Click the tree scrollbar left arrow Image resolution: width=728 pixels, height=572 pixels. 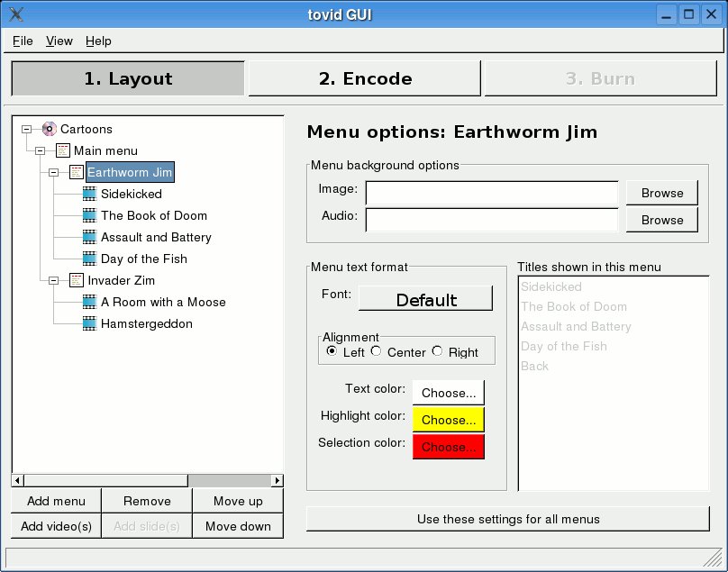click(18, 480)
